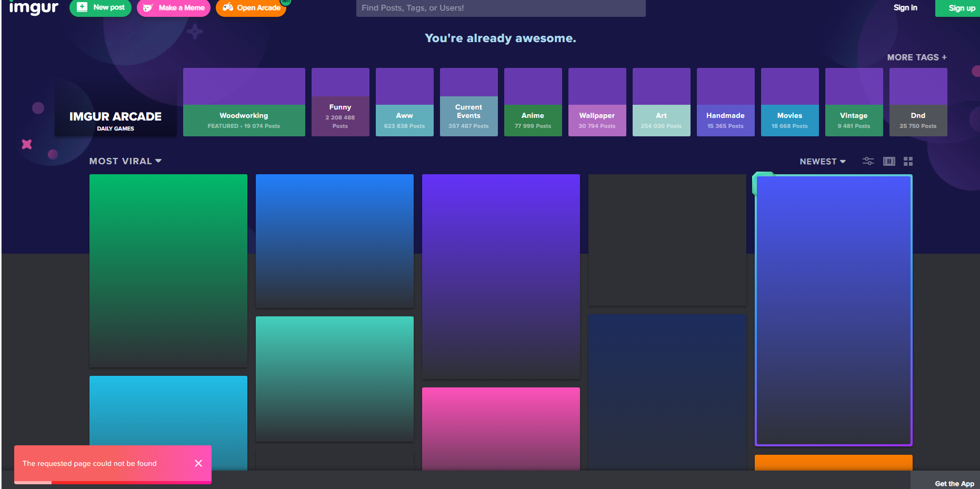Click Get the App link
The height and width of the screenshot is (489, 980).
click(x=954, y=483)
